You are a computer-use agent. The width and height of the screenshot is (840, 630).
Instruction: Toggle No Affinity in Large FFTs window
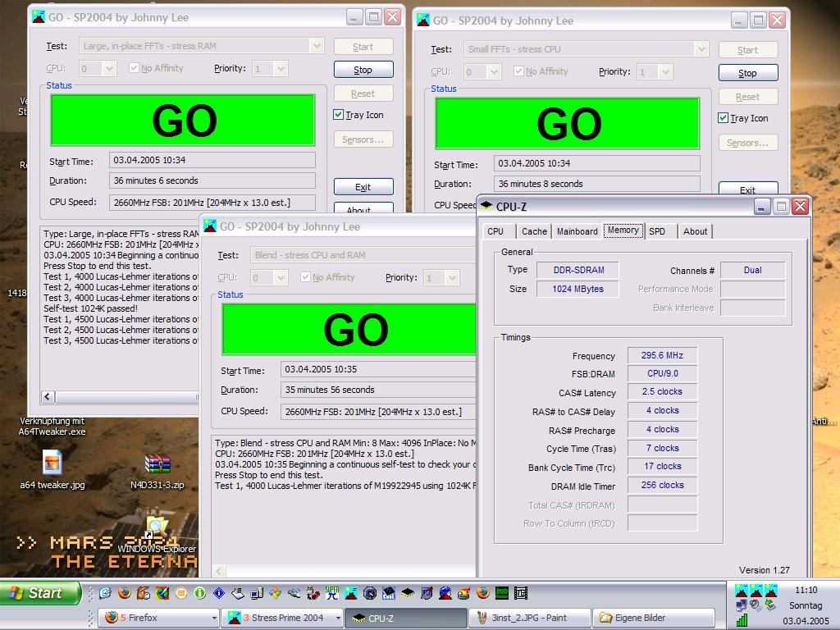click(x=134, y=68)
